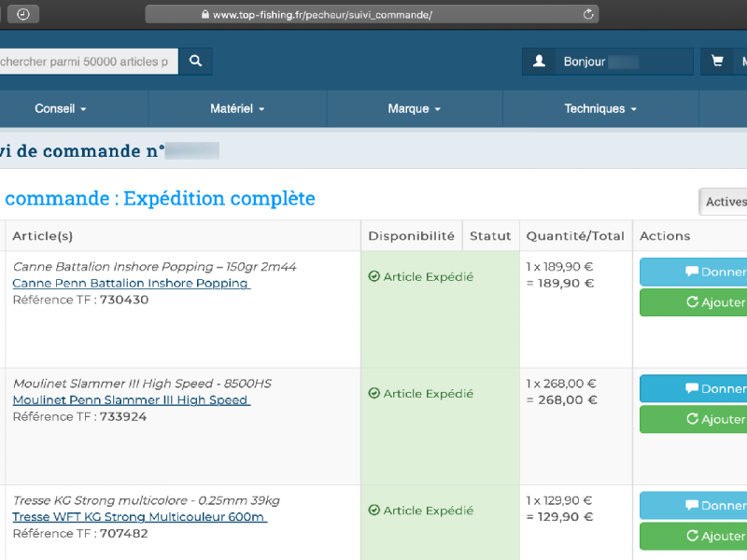Click the browser reload icon

[588, 15]
